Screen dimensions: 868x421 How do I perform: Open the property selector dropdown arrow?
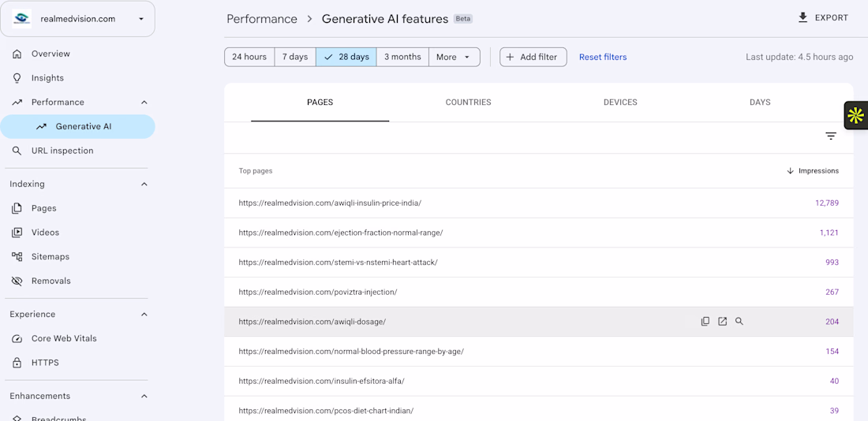click(141, 19)
